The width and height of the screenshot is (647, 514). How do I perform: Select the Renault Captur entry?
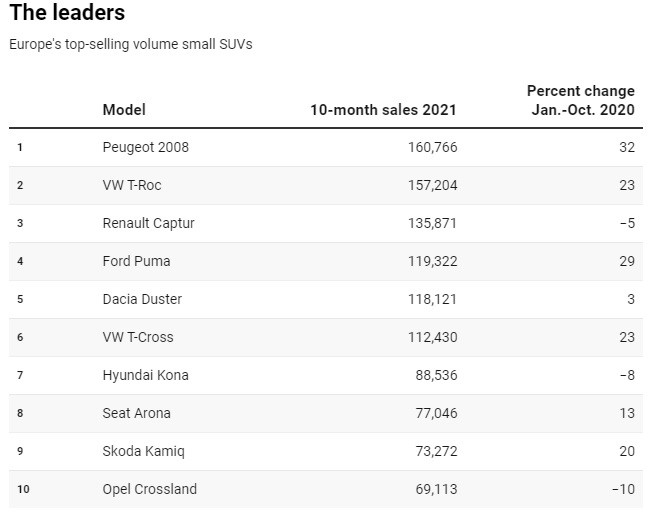[x=148, y=223]
